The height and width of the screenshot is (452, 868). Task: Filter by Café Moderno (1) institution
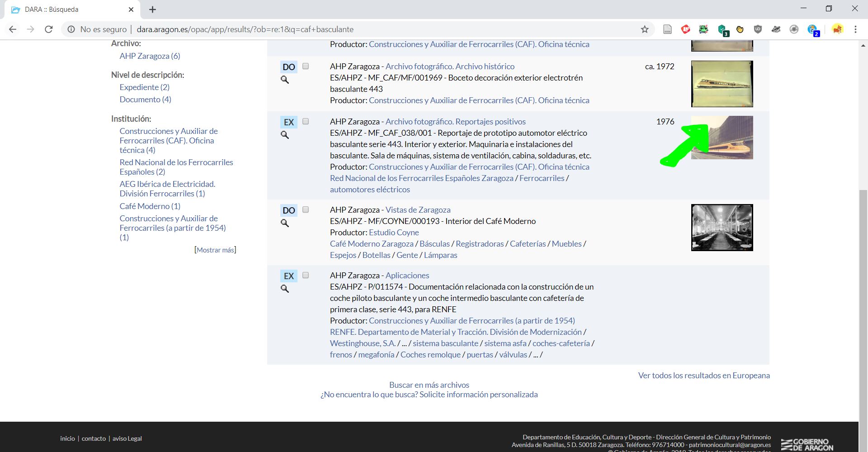pos(150,206)
